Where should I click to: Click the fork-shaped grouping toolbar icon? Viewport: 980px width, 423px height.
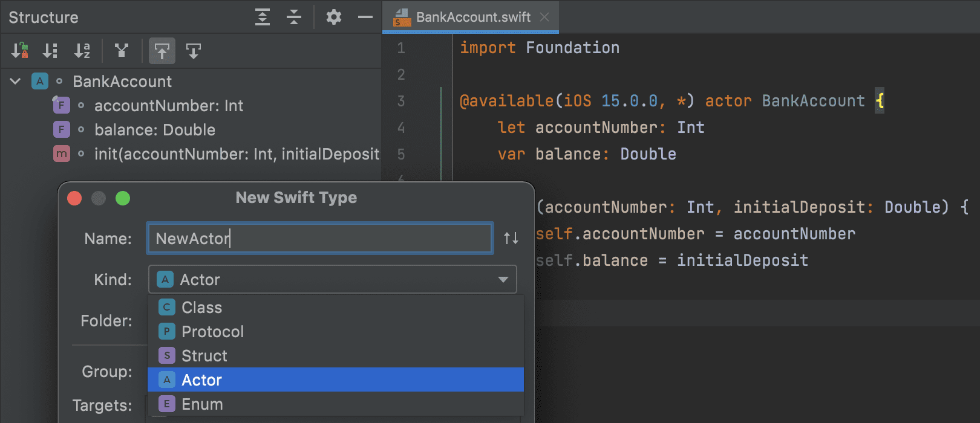click(122, 51)
